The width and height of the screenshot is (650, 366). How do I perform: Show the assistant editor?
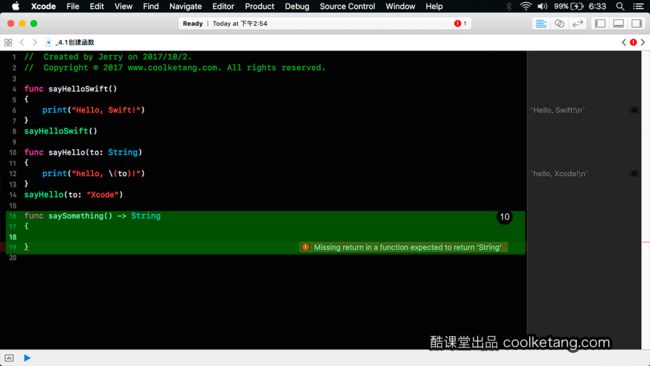pyautogui.click(x=559, y=24)
